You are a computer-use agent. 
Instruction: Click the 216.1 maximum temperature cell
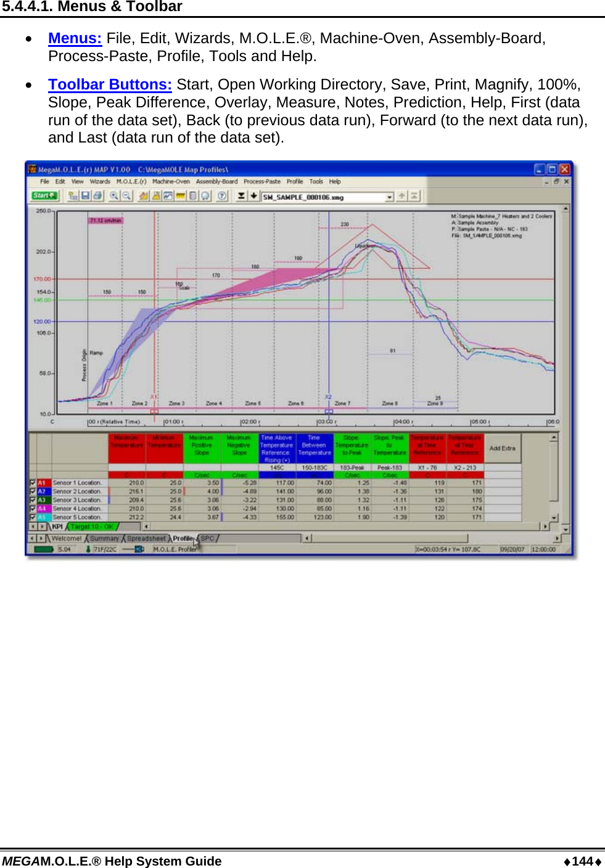127,491
